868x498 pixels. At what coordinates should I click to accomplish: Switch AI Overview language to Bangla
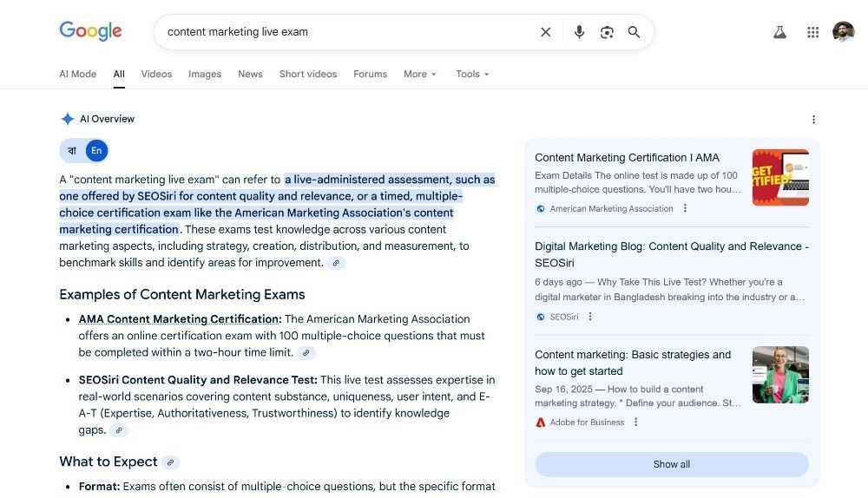click(x=72, y=150)
